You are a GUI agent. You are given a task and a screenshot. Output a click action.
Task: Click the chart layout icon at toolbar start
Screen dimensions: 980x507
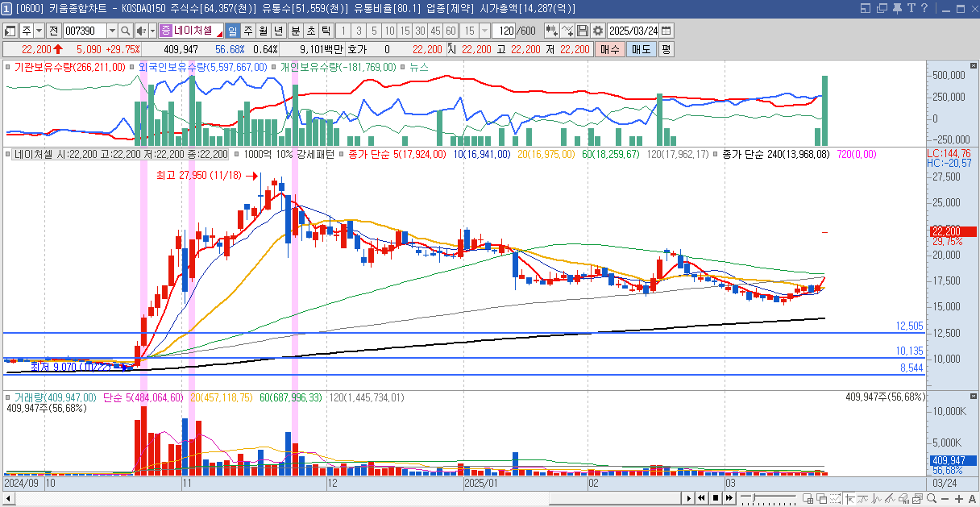pyautogui.click(x=10, y=31)
